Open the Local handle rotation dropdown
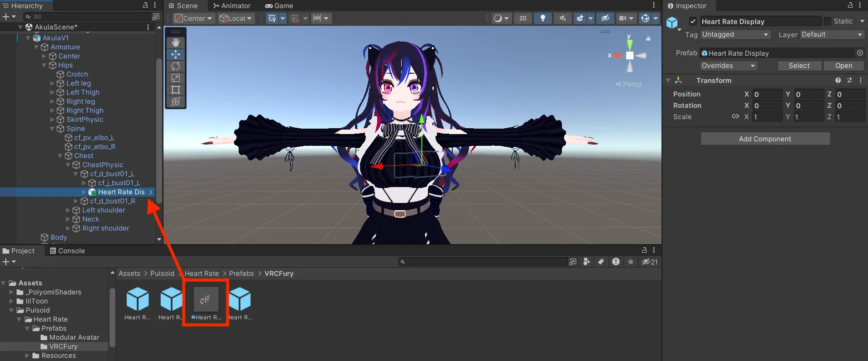Image resolution: width=868 pixels, height=361 pixels. [235, 18]
